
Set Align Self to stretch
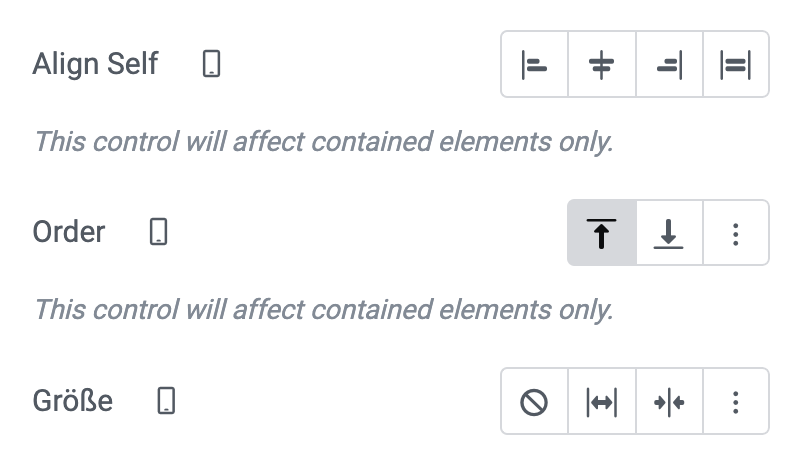click(x=736, y=64)
